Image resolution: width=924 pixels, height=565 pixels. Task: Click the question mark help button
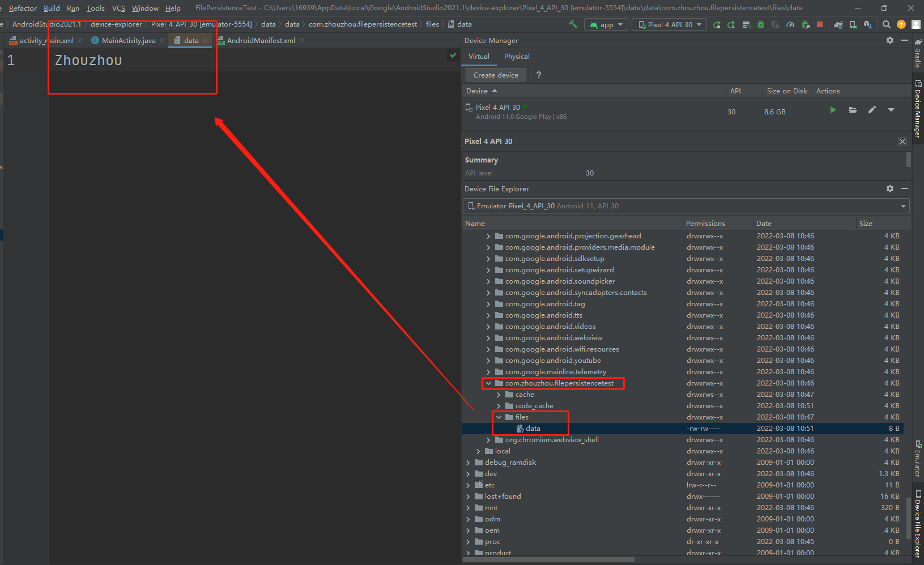[x=538, y=75]
